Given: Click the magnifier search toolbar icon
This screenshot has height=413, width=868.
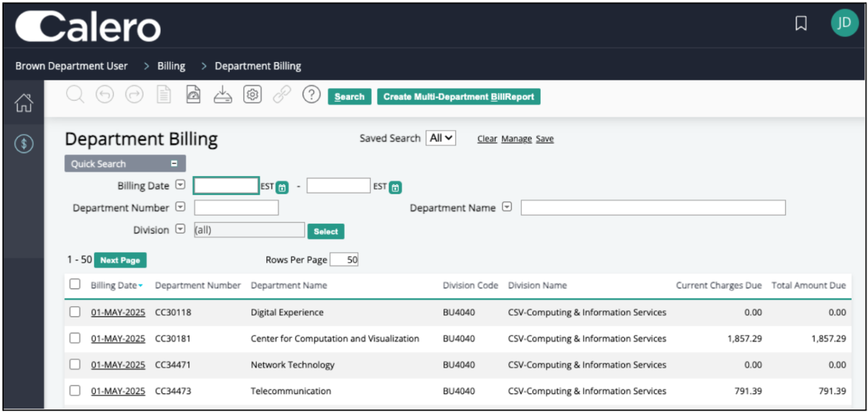Looking at the screenshot, I should point(75,95).
